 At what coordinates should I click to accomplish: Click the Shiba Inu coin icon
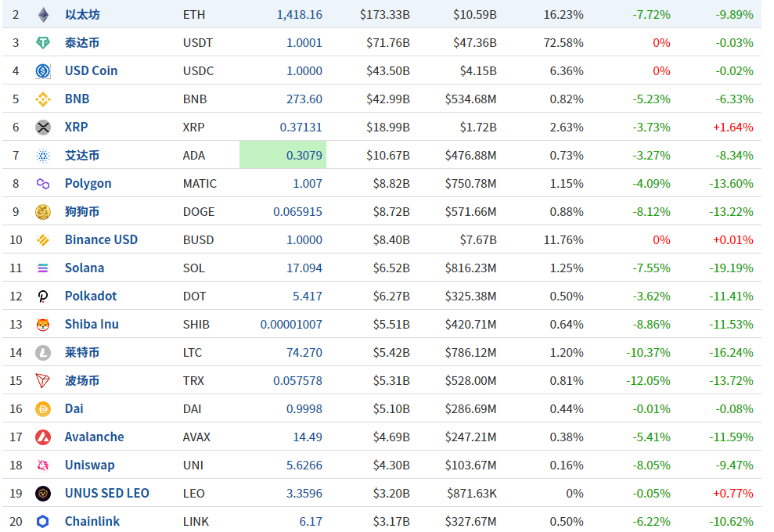[43, 324]
